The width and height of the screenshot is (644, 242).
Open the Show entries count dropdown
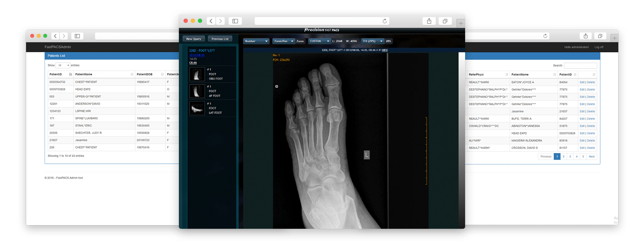coord(63,65)
